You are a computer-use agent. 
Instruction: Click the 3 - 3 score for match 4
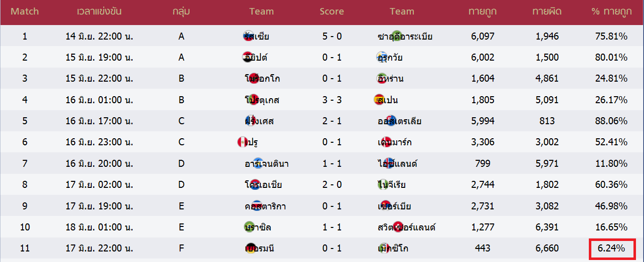(332, 100)
